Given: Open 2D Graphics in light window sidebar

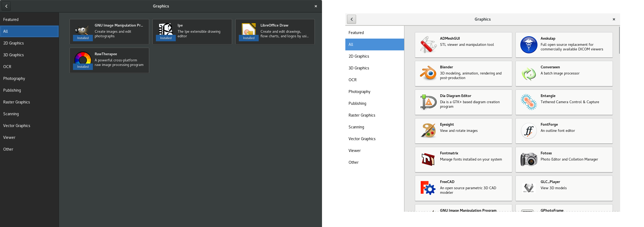Looking at the screenshot, I should click(x=375, y=56).
